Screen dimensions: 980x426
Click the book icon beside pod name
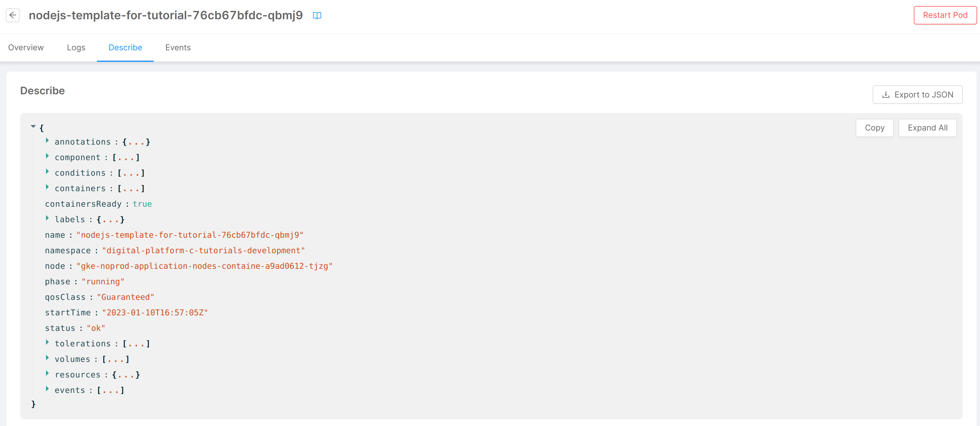tap(317, 16)
